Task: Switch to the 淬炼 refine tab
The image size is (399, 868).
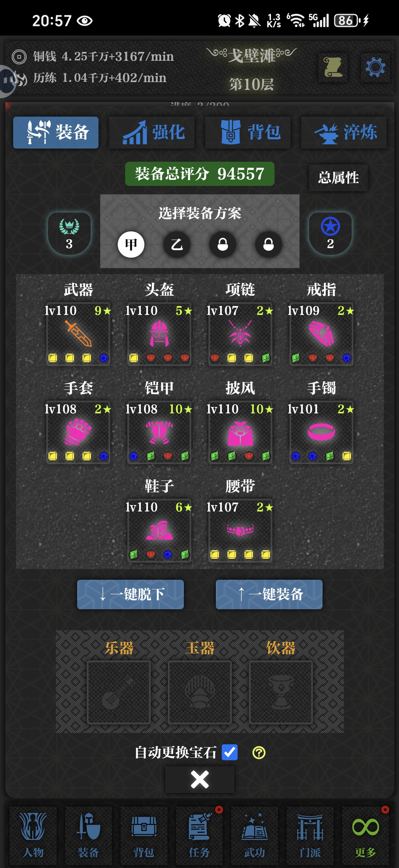Action: click(344, 132)
